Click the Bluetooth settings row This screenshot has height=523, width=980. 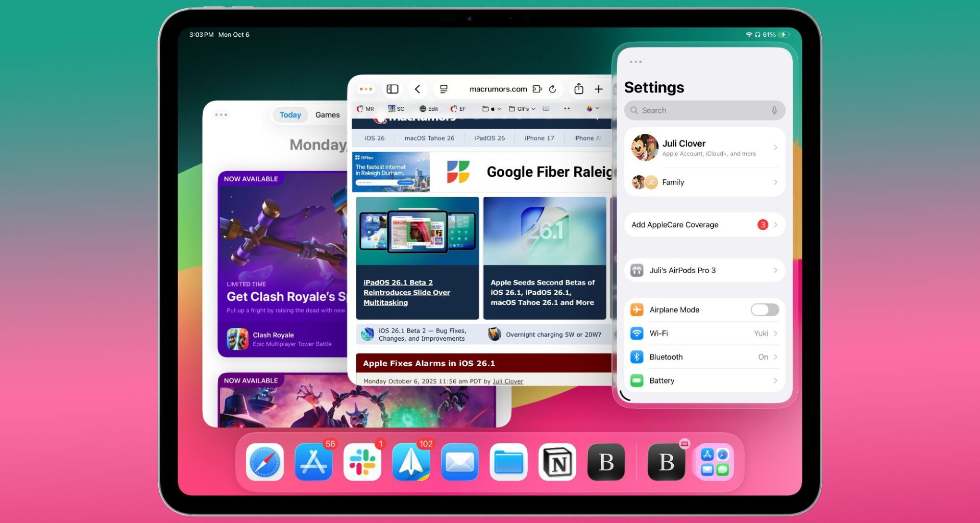[704, 356]
